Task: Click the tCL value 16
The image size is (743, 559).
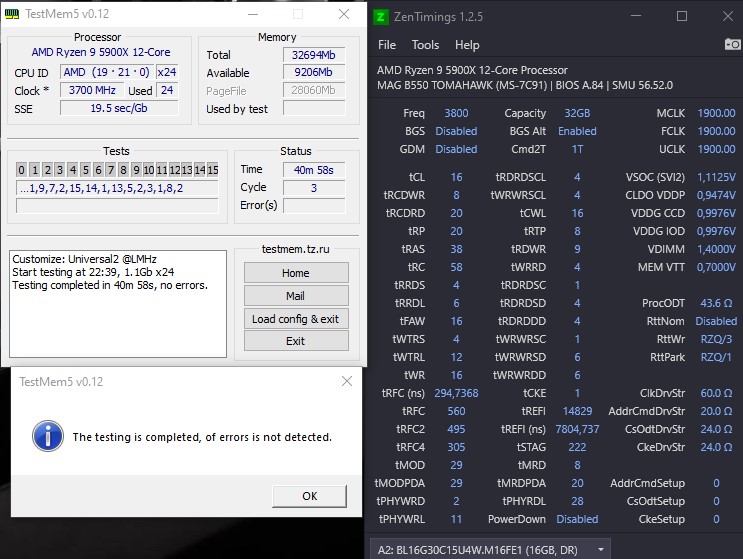Action: point(456,177)
